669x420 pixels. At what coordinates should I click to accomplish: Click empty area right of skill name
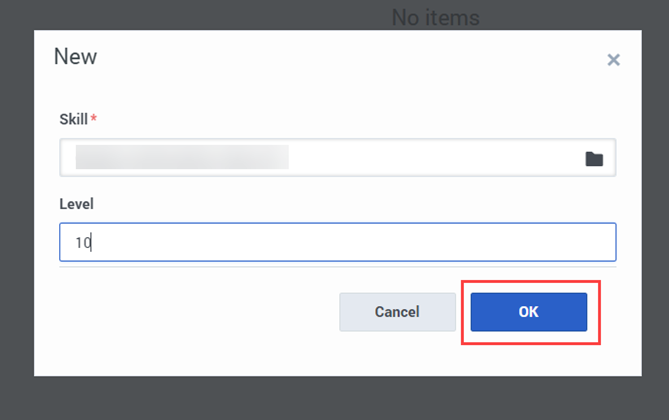tap(430, 158)
